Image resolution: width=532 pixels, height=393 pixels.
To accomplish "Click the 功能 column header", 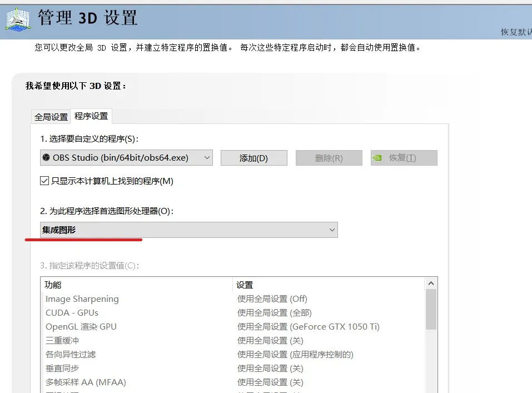I will pyautogui.click(x=53, y=285).
